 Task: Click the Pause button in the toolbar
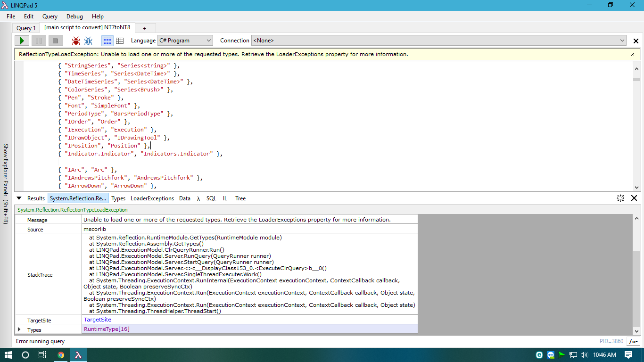(39, 41)
